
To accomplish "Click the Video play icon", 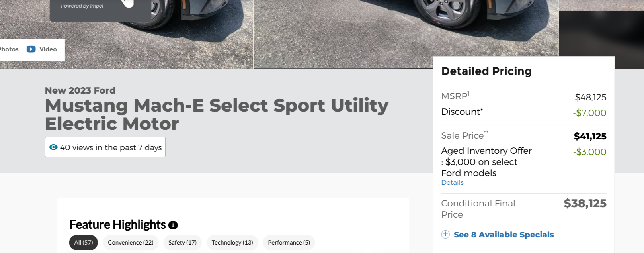I will 31,49.
